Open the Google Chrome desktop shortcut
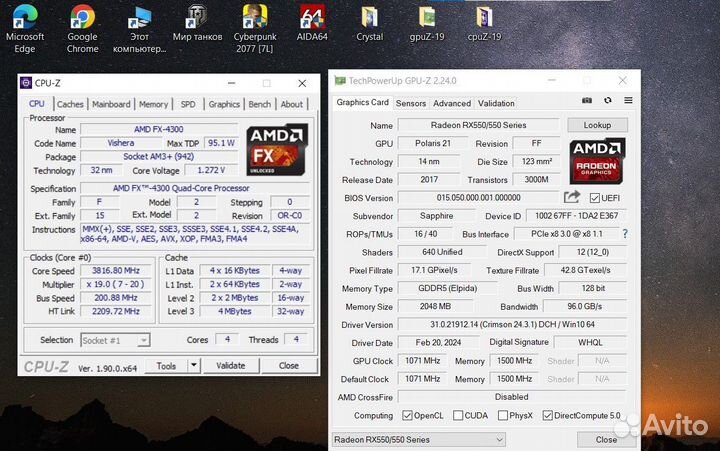 coord(83,28)
